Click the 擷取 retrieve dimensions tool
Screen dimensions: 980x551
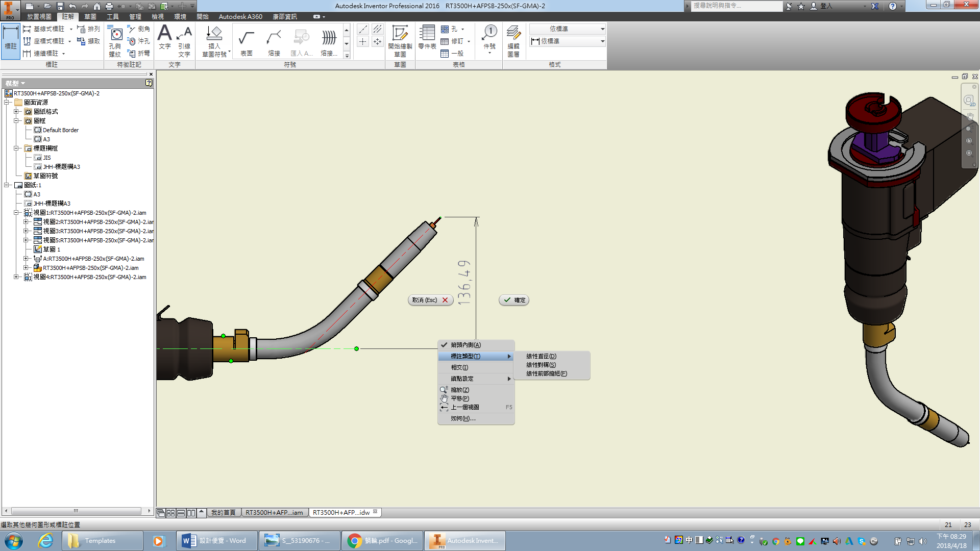88,41
